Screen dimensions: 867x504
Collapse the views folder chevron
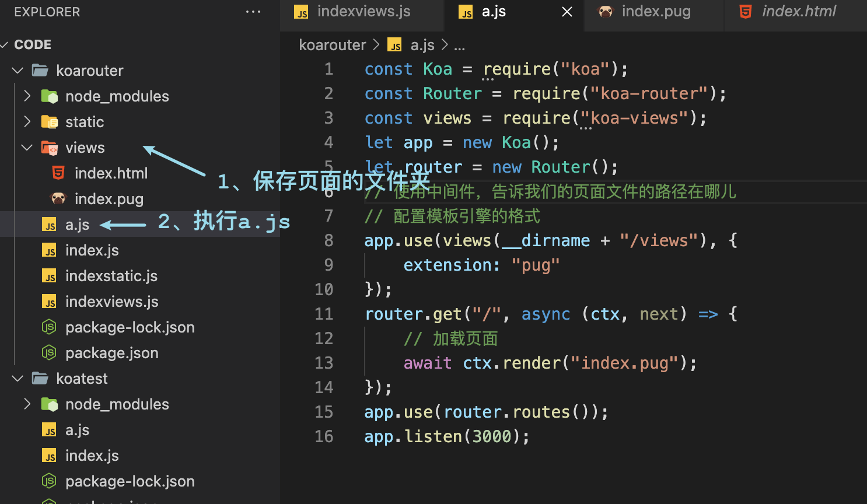pos(27,148)
